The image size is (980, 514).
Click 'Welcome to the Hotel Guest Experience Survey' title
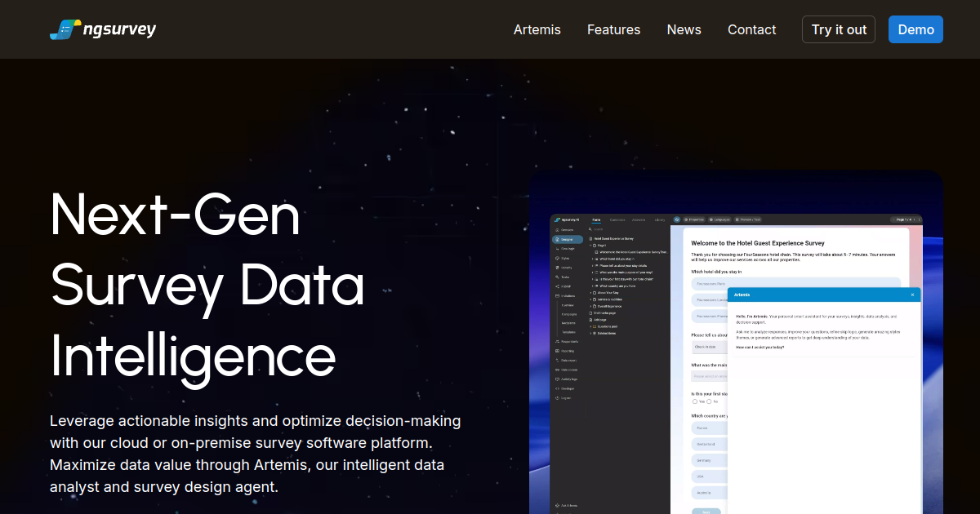758,243
